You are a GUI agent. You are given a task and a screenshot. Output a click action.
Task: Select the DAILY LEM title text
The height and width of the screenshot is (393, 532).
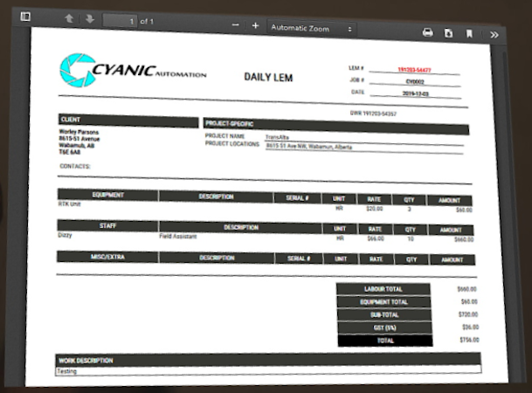268,78
